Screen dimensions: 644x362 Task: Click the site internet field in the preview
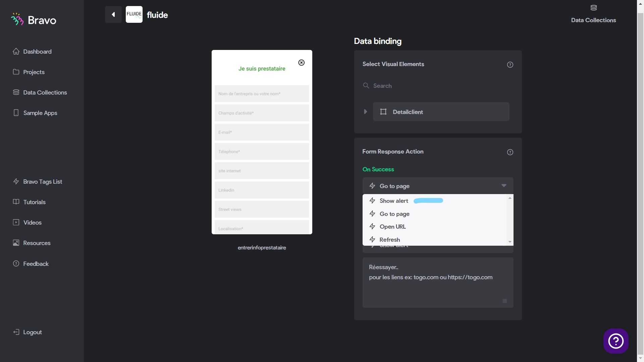coord(262,171)
